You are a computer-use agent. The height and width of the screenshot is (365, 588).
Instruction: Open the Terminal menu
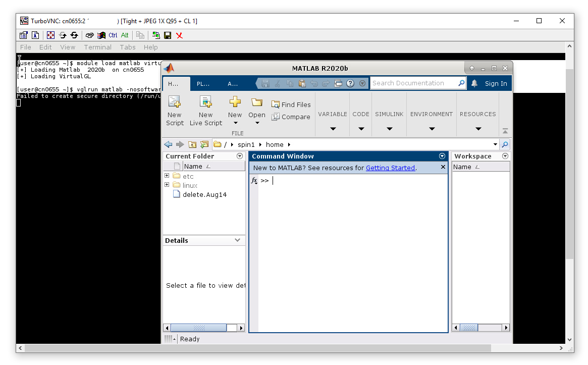97,47
